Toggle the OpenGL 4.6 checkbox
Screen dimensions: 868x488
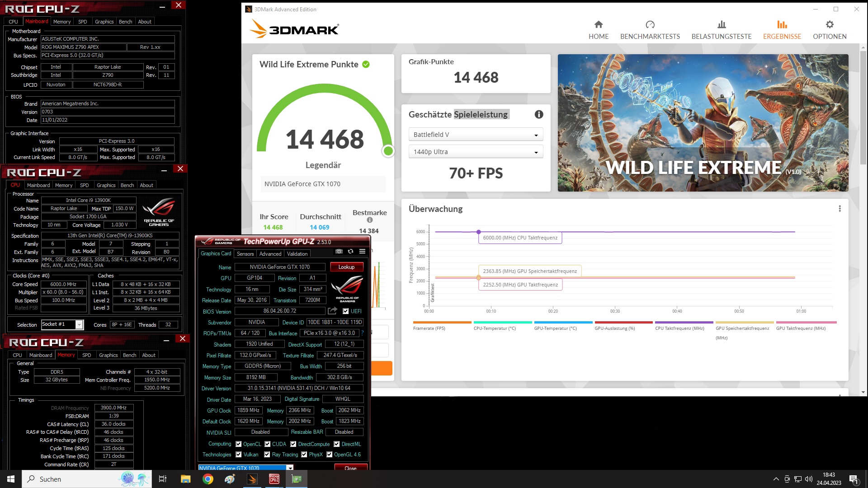tap(330, 455)
